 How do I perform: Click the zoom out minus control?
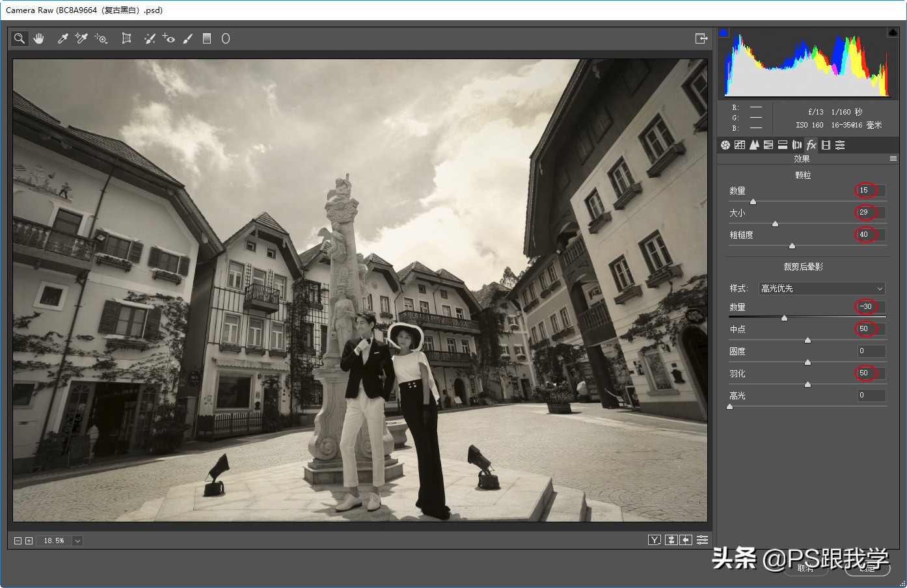(x=18, y=540)
